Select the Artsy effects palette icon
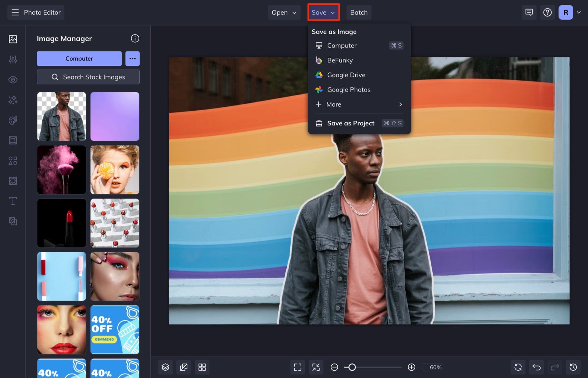This screenshot has width=588, height=378. coord(13,120)
